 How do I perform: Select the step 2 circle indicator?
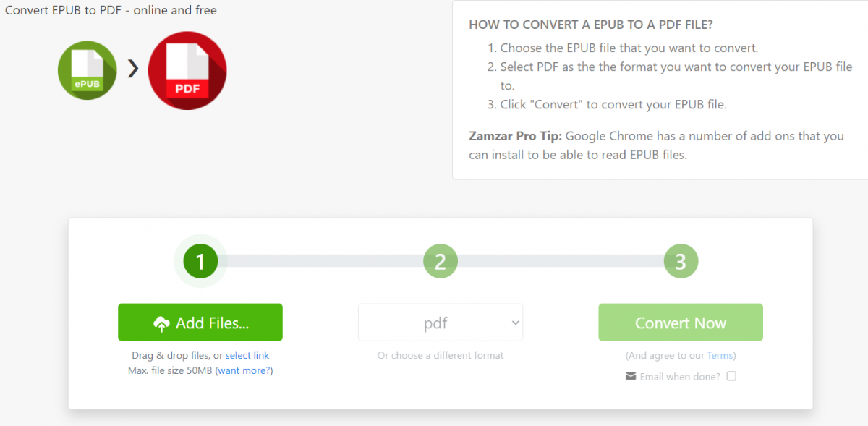[441, 261]
